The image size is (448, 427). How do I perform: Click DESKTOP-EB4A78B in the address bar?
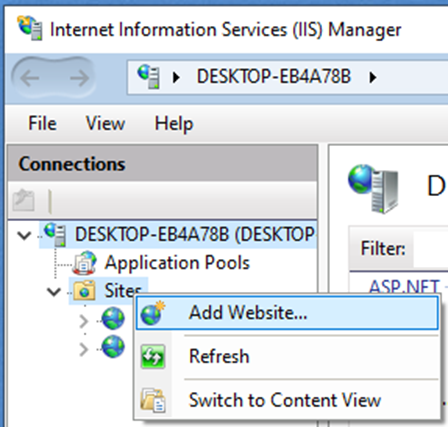[274, 77]
